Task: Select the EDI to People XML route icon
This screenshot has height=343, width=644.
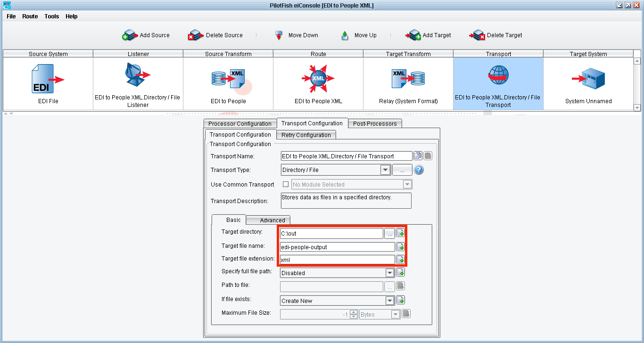Action: click(318, 78)
